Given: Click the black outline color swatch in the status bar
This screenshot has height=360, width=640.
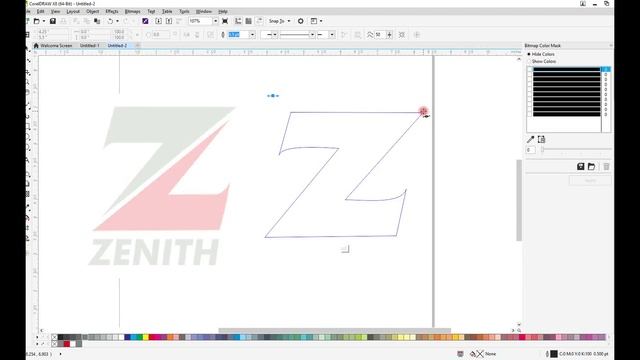Looking at the screenshot, I should [554, 354].
